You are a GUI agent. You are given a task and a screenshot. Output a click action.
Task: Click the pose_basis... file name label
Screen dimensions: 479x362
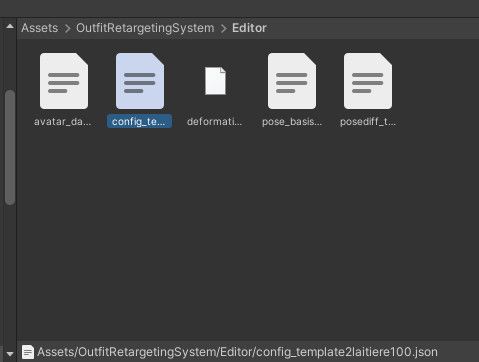pos(292,121)
